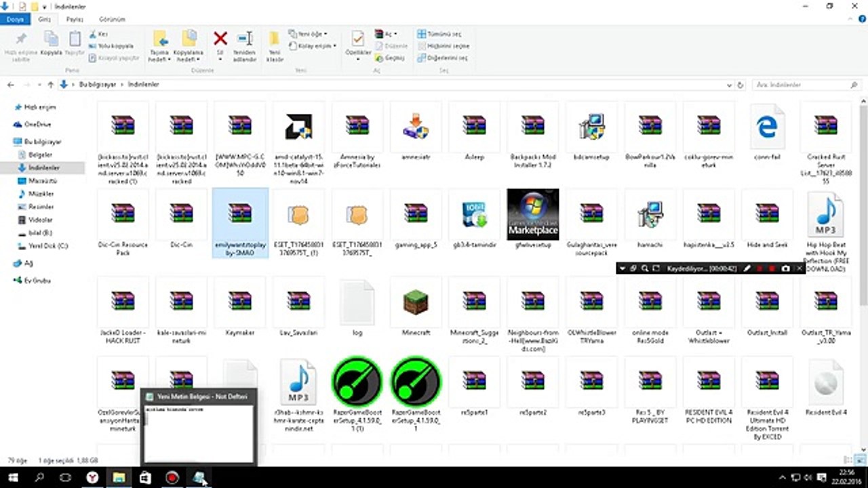Viewport: 868px width, 488px height.
Task: Click the red Sil delete icon
Action: (x=220, y=39)
